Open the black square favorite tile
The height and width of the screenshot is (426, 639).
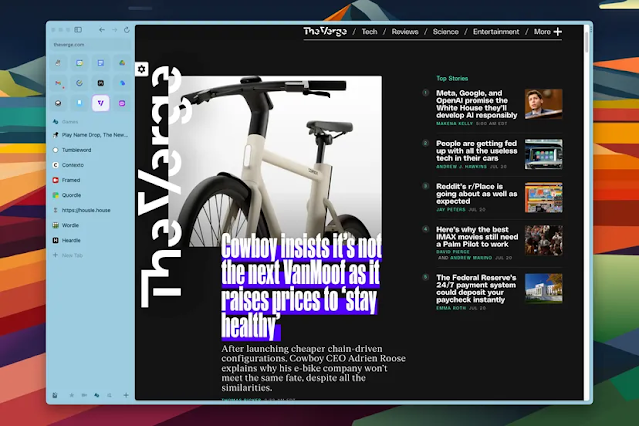tap(101, 83)
